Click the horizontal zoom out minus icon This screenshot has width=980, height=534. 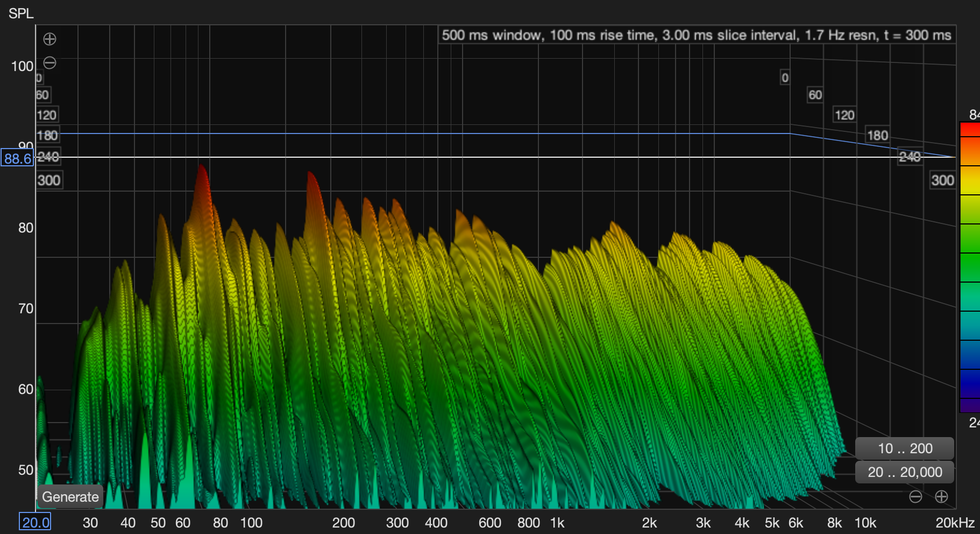click(x=915, y=496)
